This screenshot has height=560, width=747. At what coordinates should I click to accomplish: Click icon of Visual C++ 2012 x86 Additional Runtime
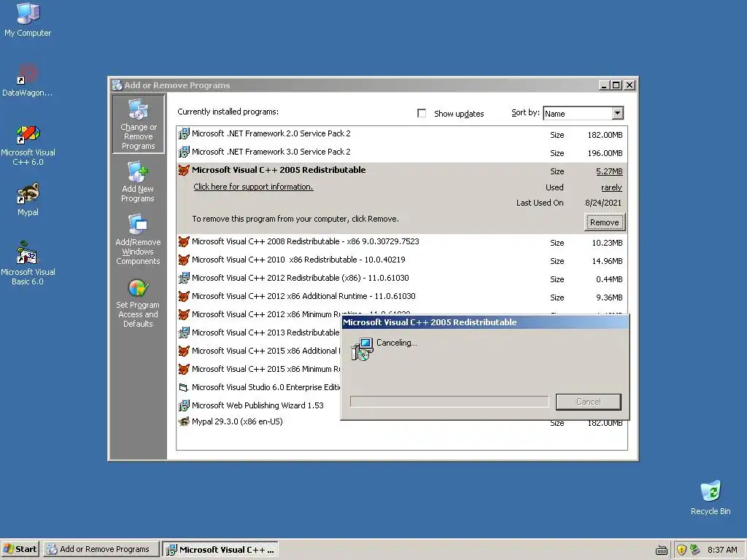(184, 296)
